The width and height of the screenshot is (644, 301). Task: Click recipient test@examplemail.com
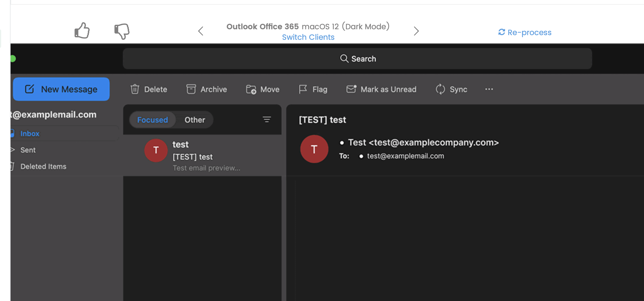(406, 156)
